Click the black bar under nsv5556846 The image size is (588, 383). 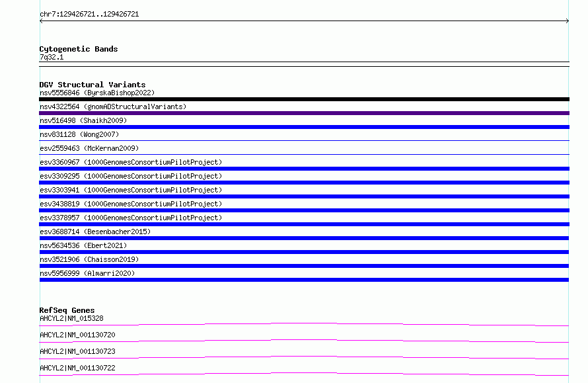click(304, 99)
